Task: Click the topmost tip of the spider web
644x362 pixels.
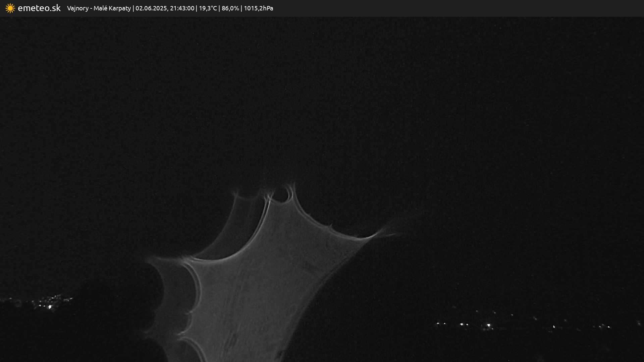Action: pyautogui.click(x=293, y=185)
